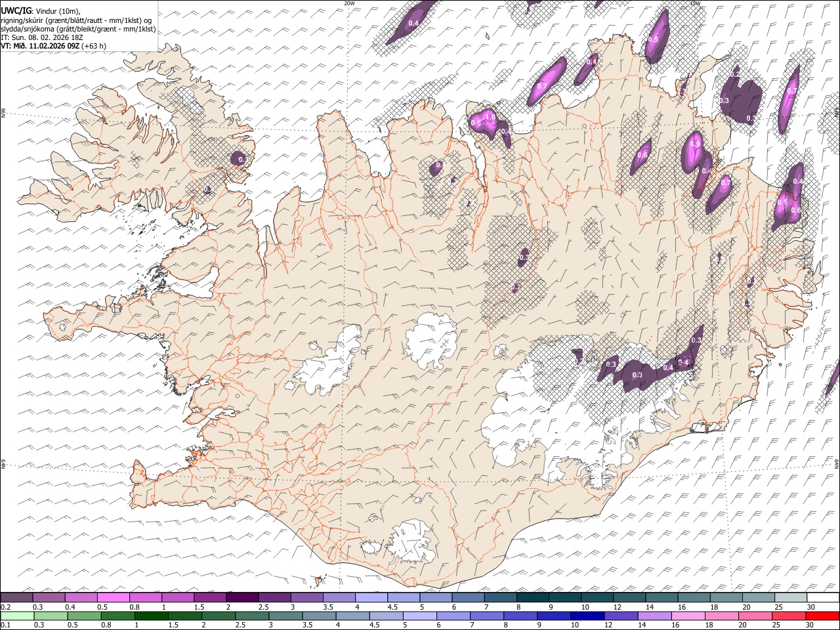Pick the 0.5 bright pink swatch in upper legend row
The height and width of the screenshot is (630, 840).
[x=113, y=597]
